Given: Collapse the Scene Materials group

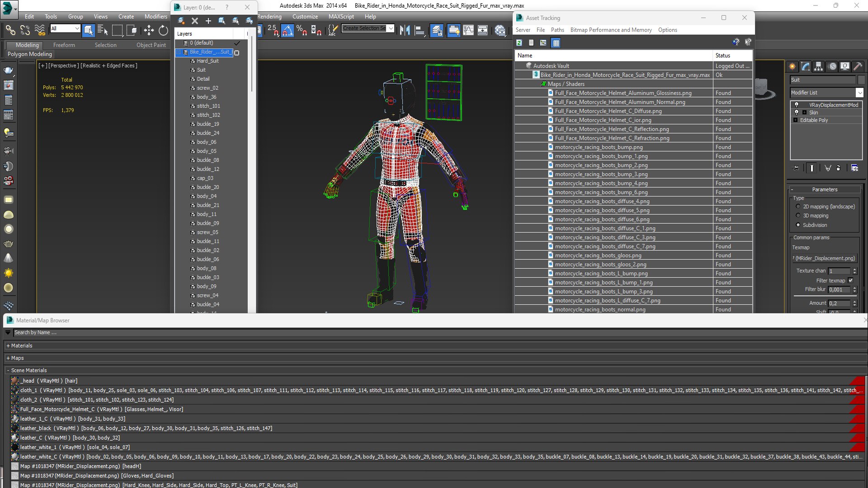Looking at the screenshot, I should (x=8, y=370).
